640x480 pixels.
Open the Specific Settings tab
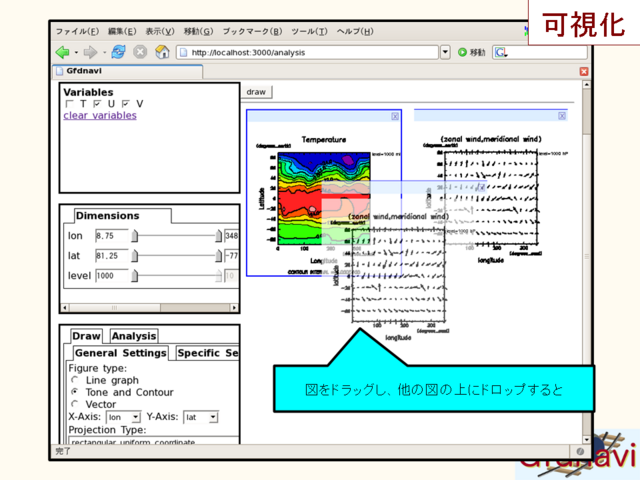click(208, 353)
